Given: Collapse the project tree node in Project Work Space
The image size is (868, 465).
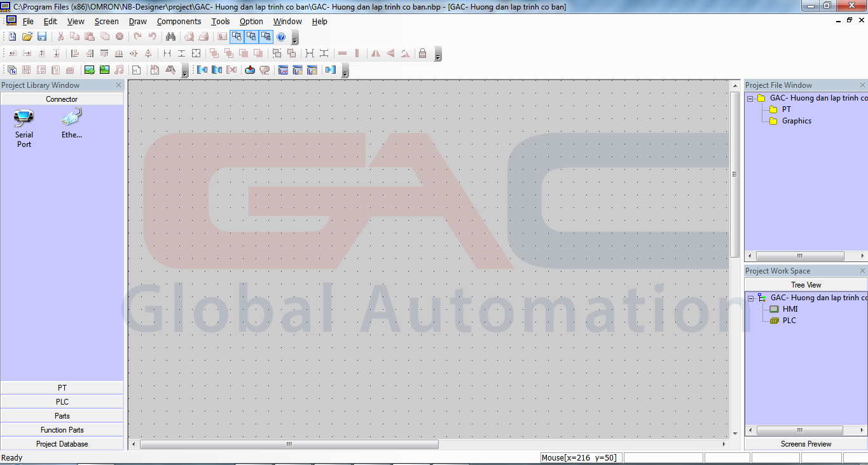Looking at the screenshot, I should click(750, 298).
